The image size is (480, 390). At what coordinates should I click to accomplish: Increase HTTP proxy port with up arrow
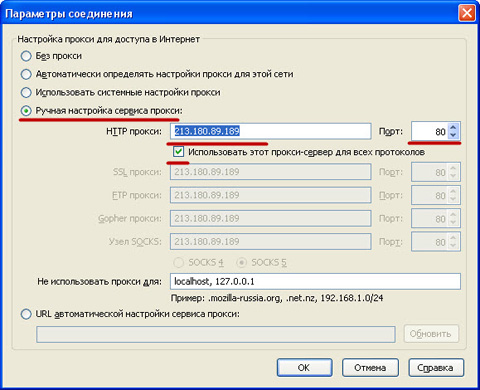(453, 127)
